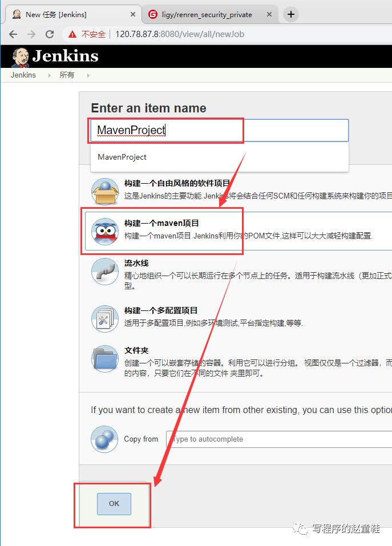Click the Copy from spheres icon
The width and height of the screenshot is (392, 546).
[104, 439]
